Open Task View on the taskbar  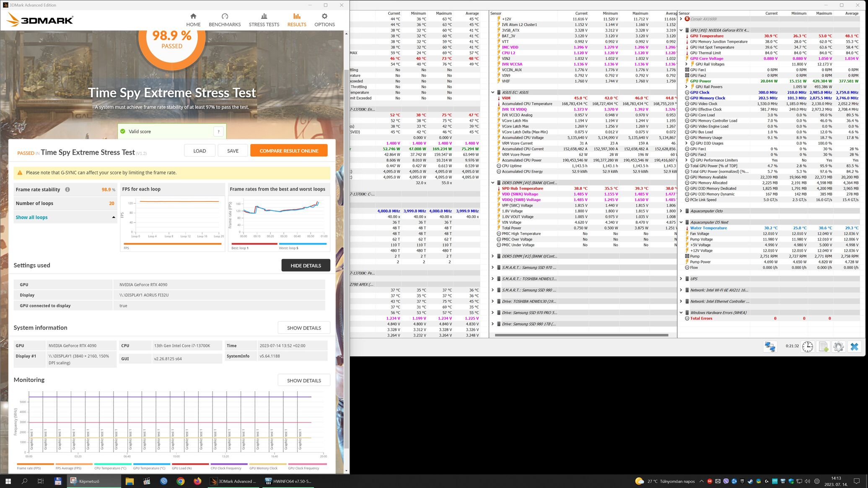pos(41,481)
